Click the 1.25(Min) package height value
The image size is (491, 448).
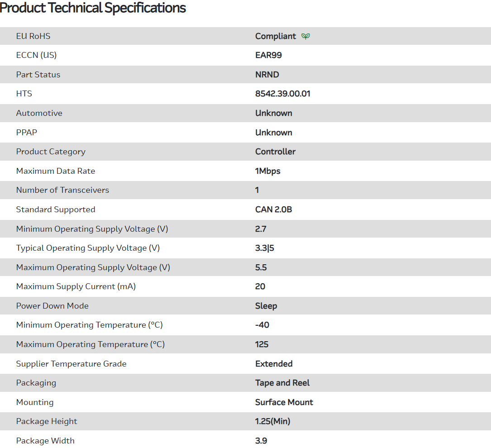(272, 421)
